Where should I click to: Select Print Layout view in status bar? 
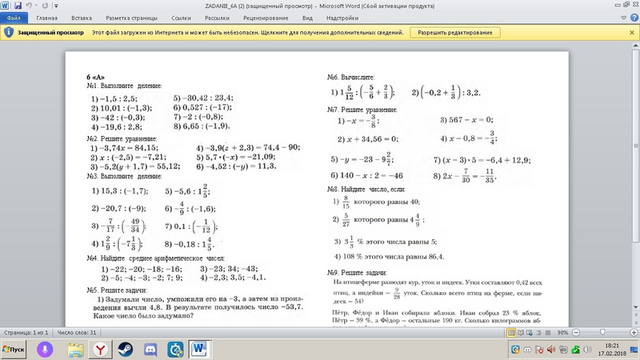(x=511, y=333)
